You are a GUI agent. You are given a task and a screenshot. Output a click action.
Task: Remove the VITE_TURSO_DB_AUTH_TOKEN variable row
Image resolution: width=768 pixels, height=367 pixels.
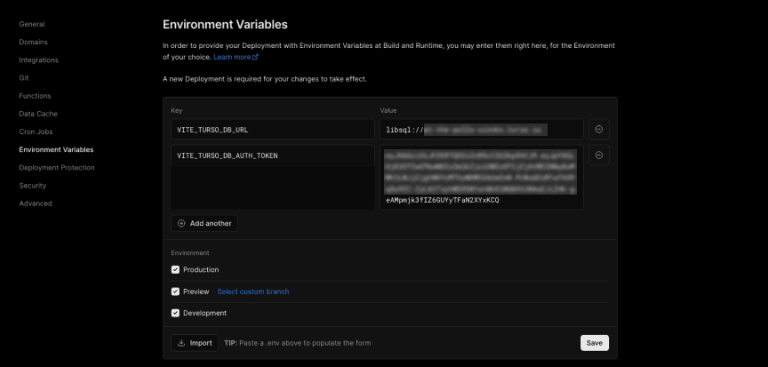(x=599, y=155)
